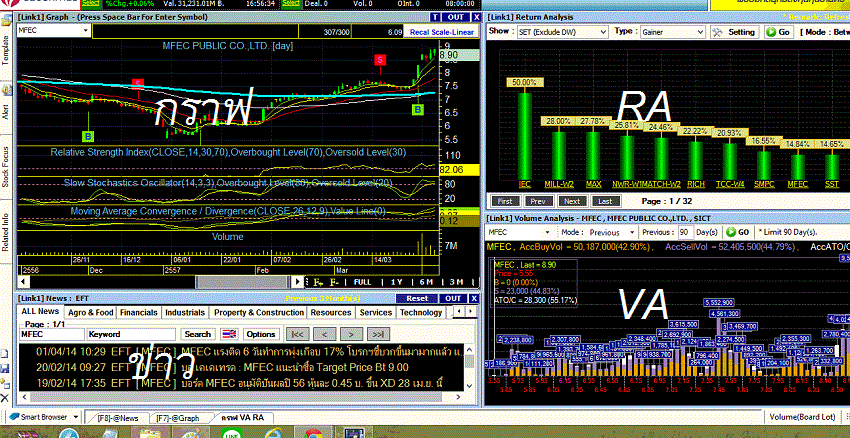Go to the last news page (>>|)
Viewport: 850px width, 438px height.
(x=378, y=334)
